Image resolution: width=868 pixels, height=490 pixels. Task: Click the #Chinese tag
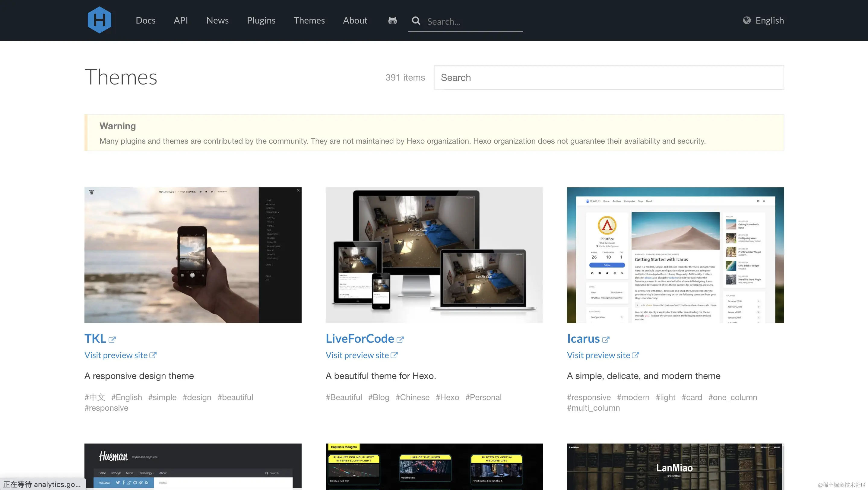(412, 397)
